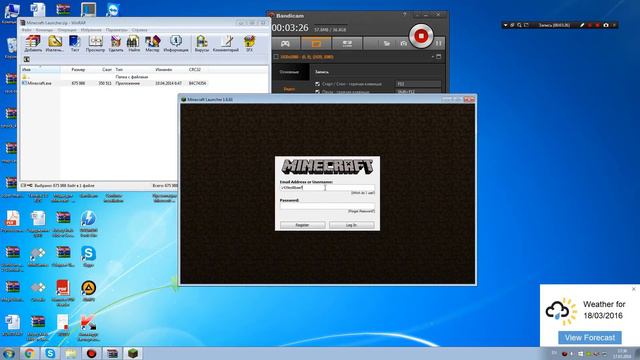640x360 pixels.
Task: Click the Bandicam help question mark
Action: 405,14
